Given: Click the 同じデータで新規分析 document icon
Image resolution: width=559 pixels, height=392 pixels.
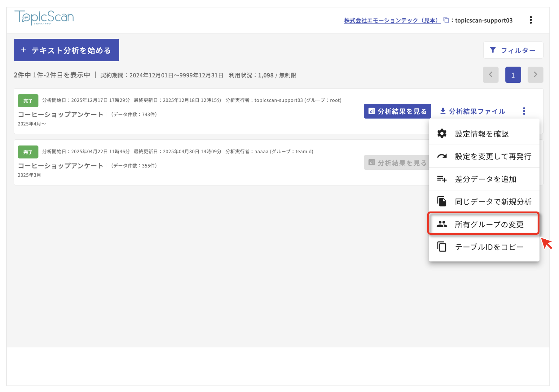Looking at the screenshot, I should 442,202.
